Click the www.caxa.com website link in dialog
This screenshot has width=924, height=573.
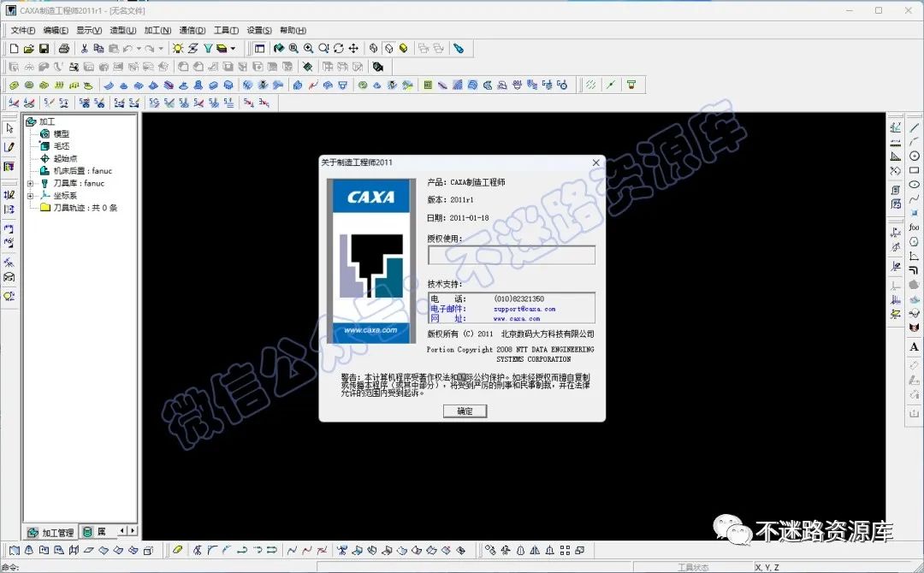pyautogui.click(x=517, y=319)
